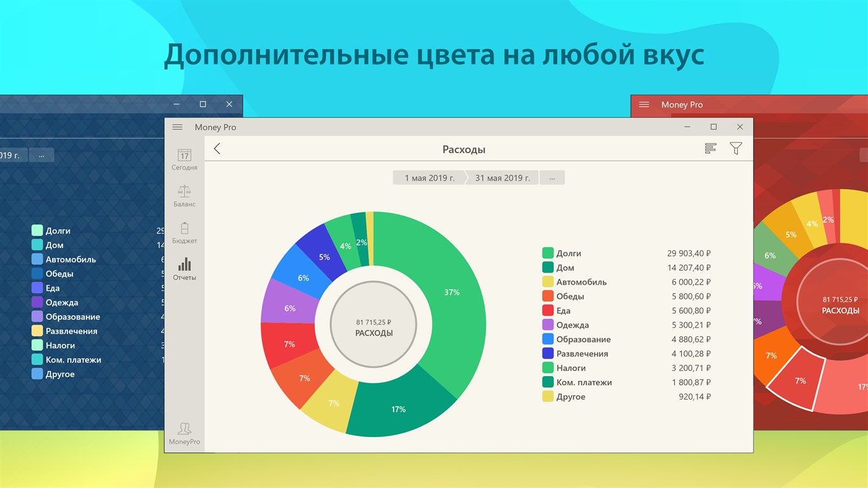Image resolution: width=868 pixels, height=488 pixels.
Task: Click the central РАСХОДЫ total circle
Action: 374,325
